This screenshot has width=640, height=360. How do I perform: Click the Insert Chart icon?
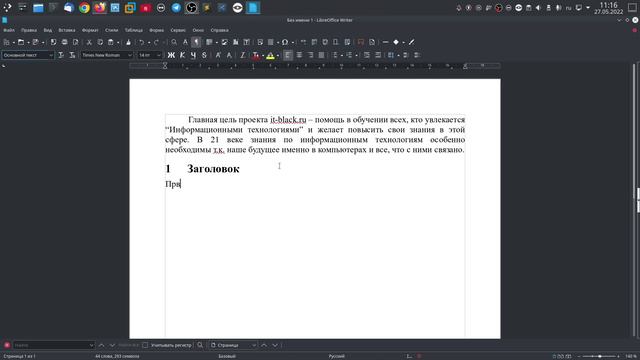(236, 42)
